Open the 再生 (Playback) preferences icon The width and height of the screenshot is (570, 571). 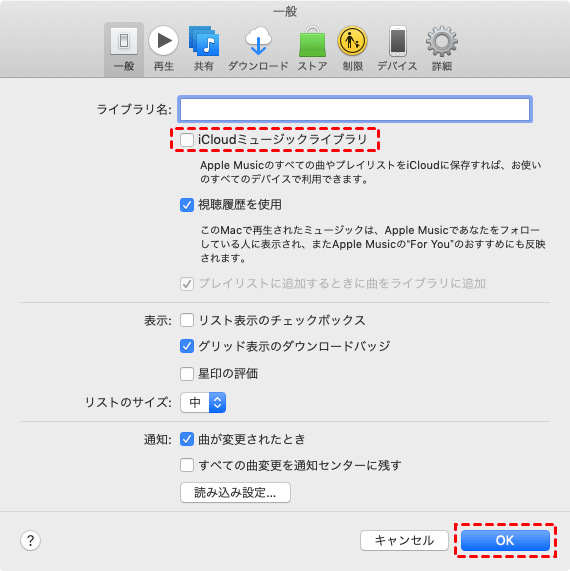click(x=164, y=49)
